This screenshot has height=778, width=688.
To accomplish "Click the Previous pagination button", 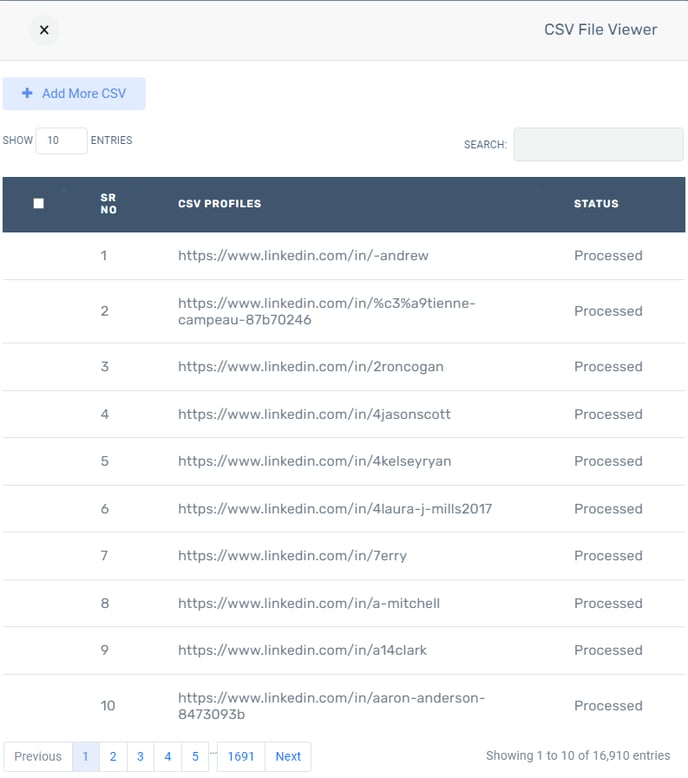I will pyautogui.click(x=38, y=756).
